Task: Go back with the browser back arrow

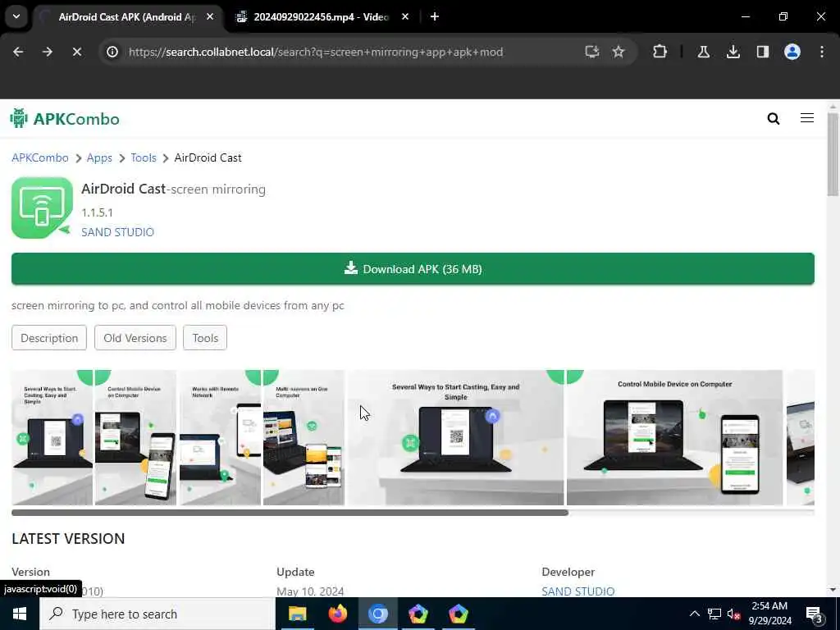Action: 18,52
